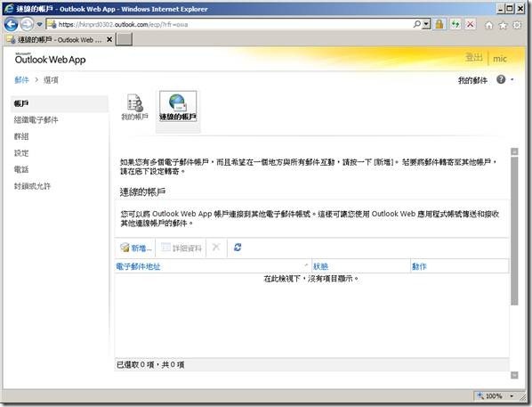Open the browser Home icon
This screenshot has height=407, width=532.
click(x=489, y=25)
